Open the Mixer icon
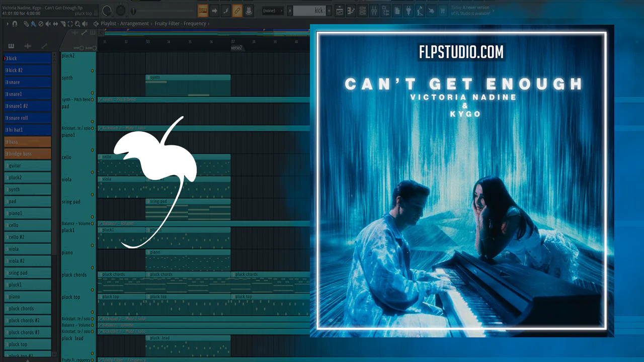This screenshot has height=362, width=644. pos(374,11)
